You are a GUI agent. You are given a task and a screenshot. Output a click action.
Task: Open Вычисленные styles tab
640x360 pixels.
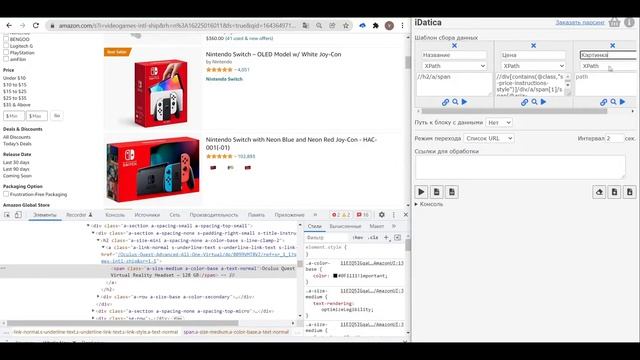345,226
